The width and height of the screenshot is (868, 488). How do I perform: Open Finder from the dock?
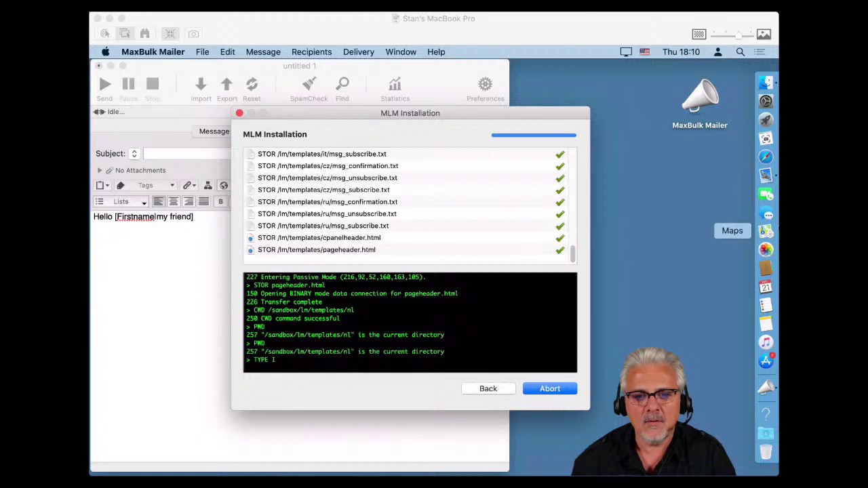point(766,83)
